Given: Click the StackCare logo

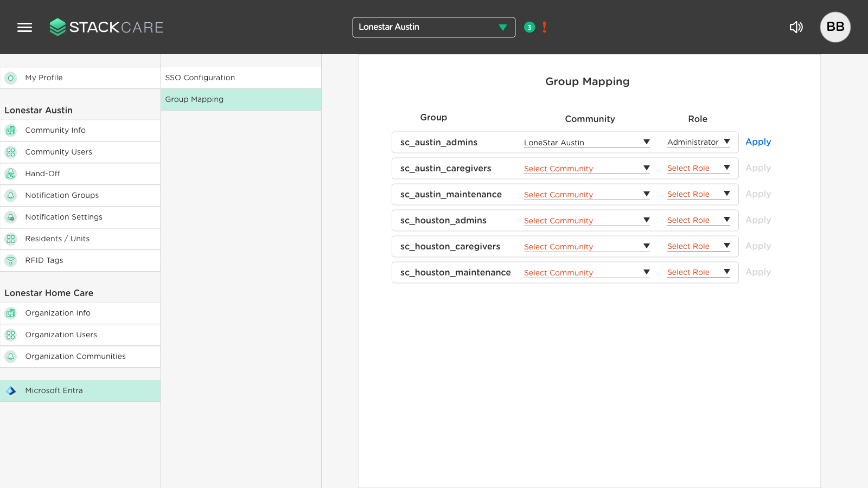Looking at the screenshot, I should pos(106,27).
